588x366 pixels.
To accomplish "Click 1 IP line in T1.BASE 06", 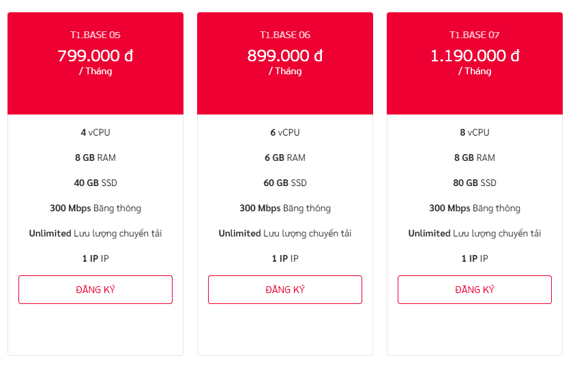I will [x=285, y=258].
